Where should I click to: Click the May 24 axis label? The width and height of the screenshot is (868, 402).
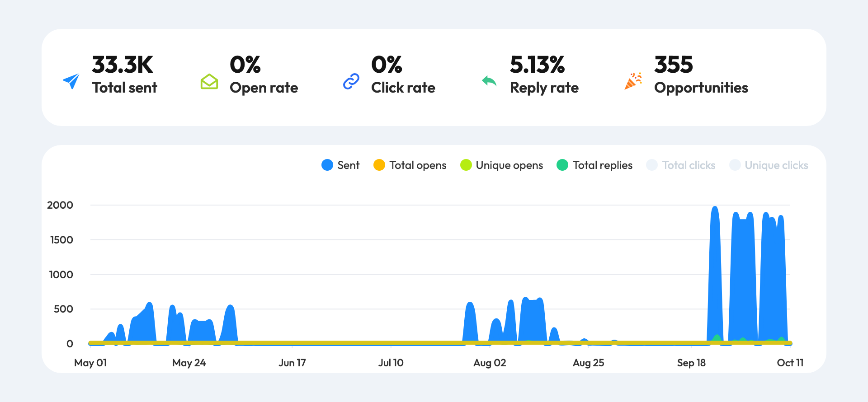[189, 363]
